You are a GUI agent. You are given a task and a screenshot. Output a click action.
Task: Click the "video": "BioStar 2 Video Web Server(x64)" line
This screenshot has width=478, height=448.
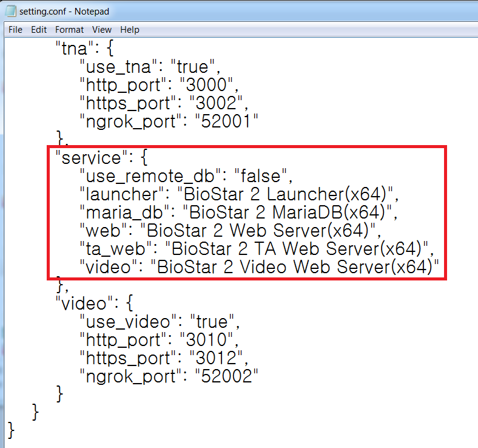pos(259,267)
